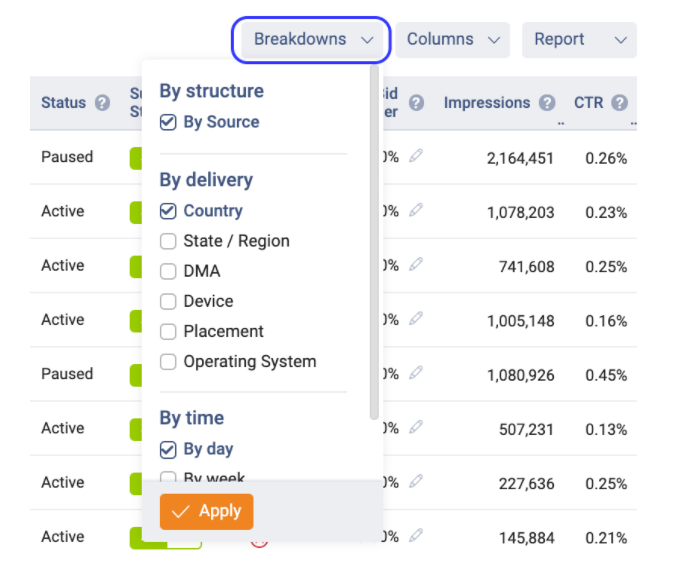Check the Device breakdown option

tap(168, 301)
